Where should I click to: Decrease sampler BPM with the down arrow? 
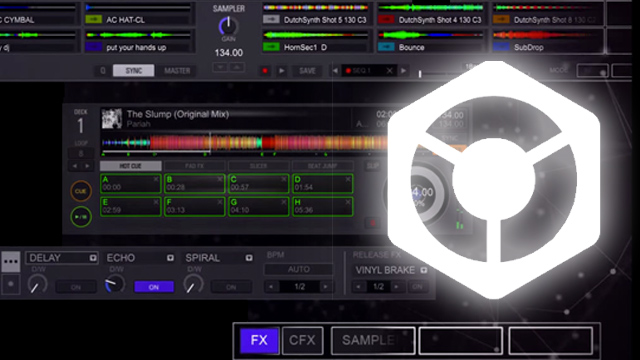[220, 68]
